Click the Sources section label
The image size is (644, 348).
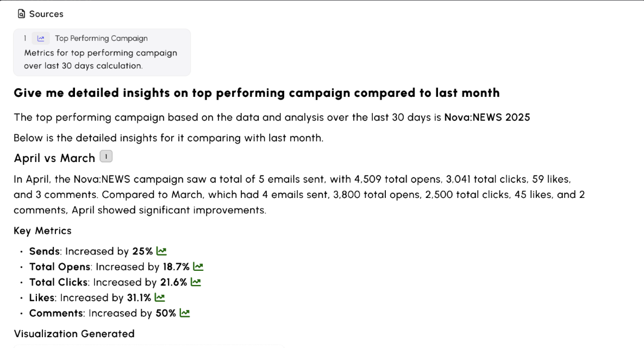(x=46, y=14)
